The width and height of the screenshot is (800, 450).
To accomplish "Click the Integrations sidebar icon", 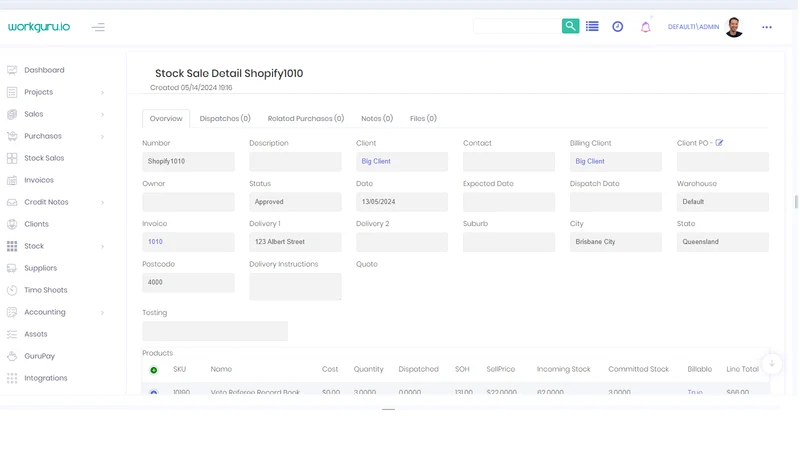I will click(12, 378).
